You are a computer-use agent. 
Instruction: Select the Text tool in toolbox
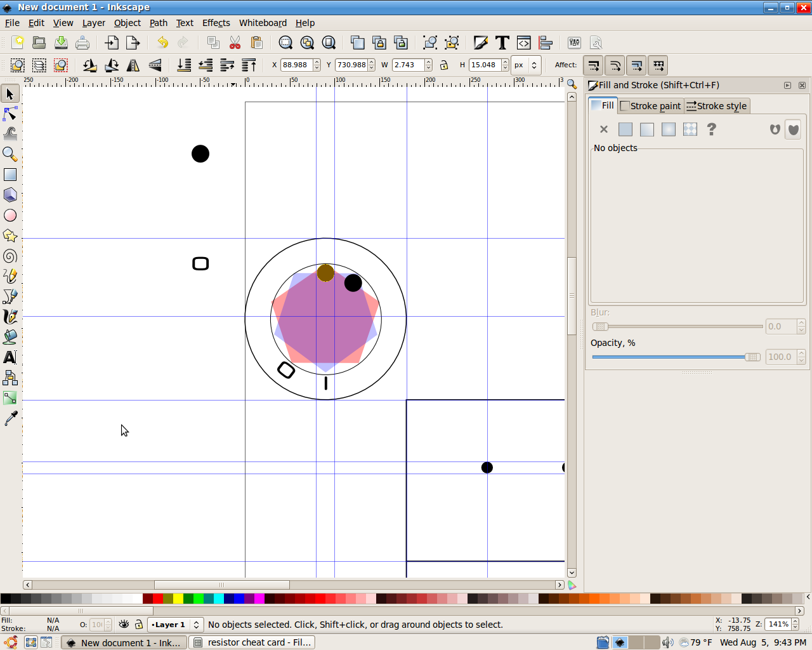click(x=10, y=357)
